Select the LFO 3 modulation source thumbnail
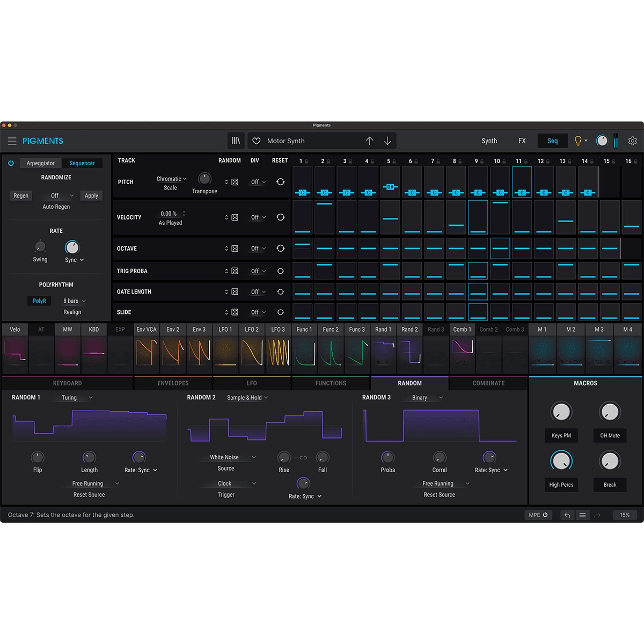644x644 pixels. [278, 349]
